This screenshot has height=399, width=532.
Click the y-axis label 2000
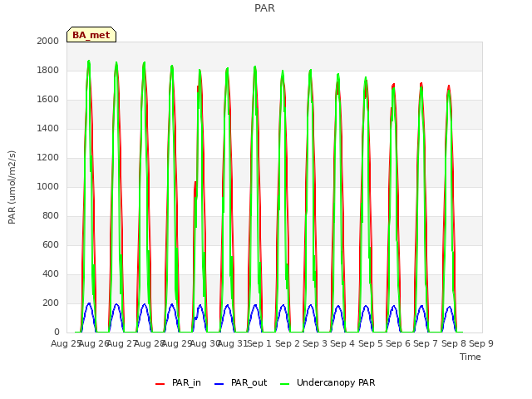[48, 41]
